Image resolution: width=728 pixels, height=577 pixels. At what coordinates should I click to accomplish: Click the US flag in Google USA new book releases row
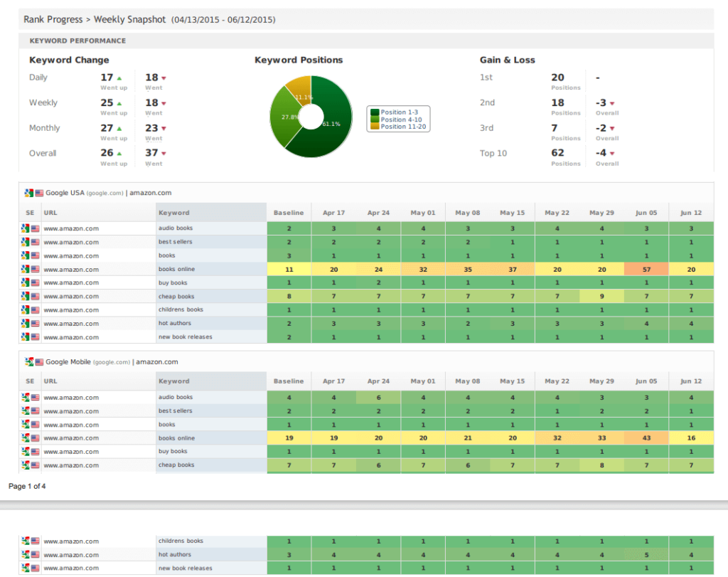click(x=36, y=337)
